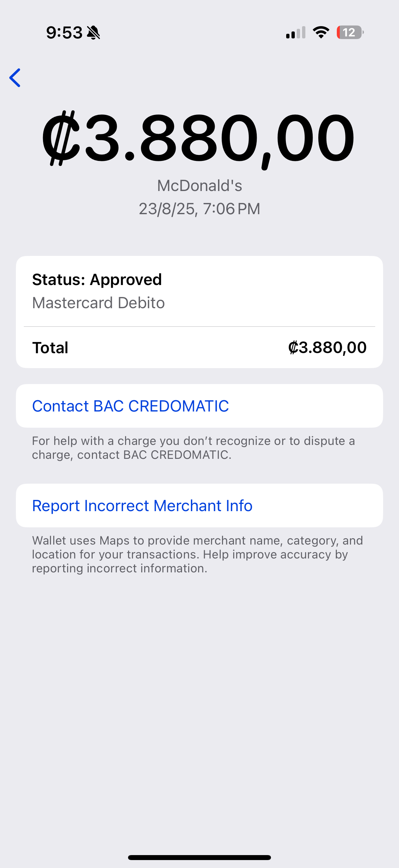The image size is (399, 868).
Task: Tap the dispute charge help text
Action: point(194,448)
